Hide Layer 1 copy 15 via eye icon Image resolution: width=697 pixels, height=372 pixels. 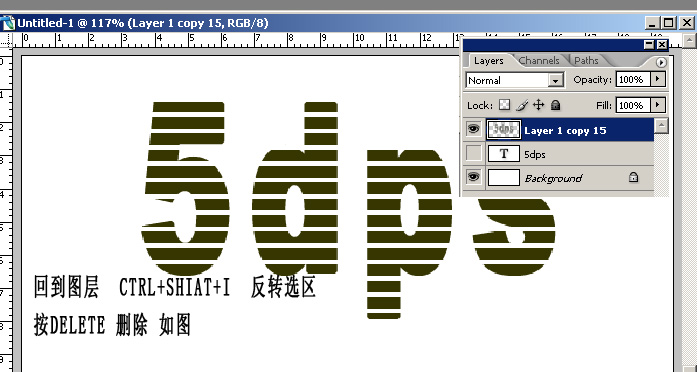click(473, 129)
